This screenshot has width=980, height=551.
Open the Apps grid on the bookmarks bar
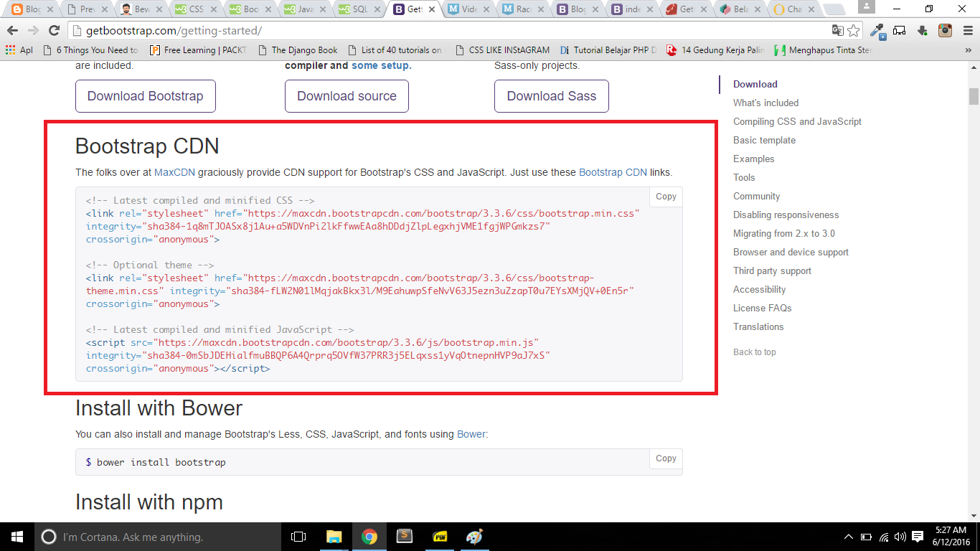(11, 50)
